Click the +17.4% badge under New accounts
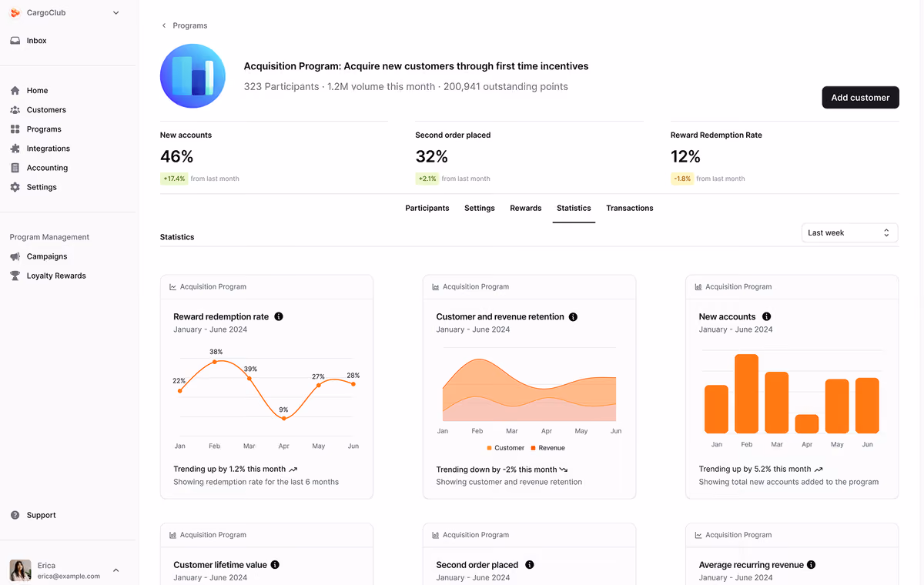 (x=174, y=179)
